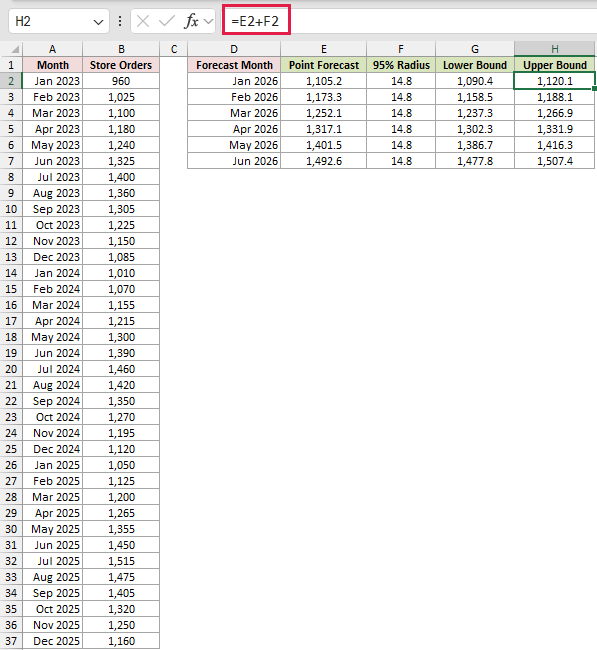597x650 pixels.
Task: Select Lower Bound value 1,302.3
Action: 475,129
